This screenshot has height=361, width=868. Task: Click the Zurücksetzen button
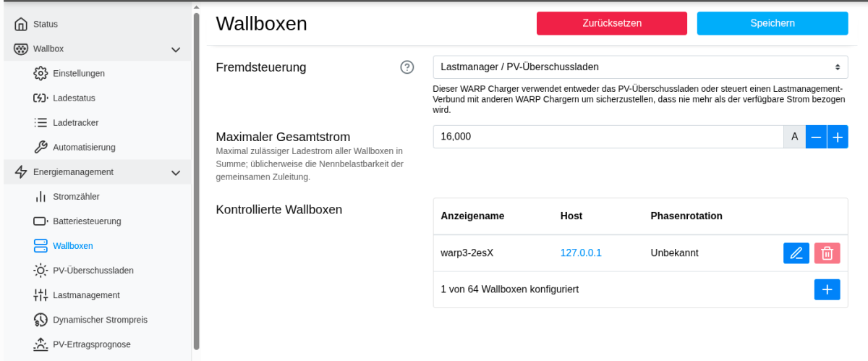tap(611, 23)
